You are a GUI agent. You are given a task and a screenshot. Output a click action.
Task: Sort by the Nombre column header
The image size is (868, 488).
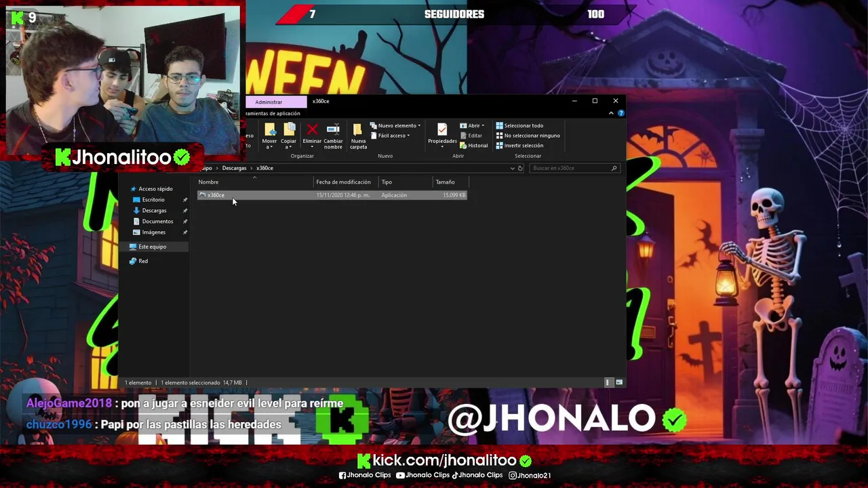click(x=255, y=182)
